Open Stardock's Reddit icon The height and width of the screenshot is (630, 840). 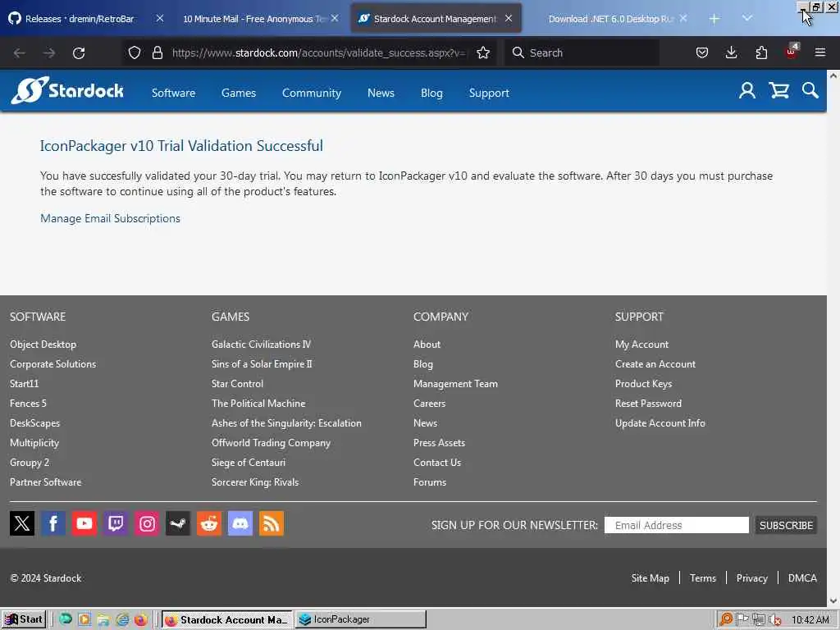pos(209,523)
